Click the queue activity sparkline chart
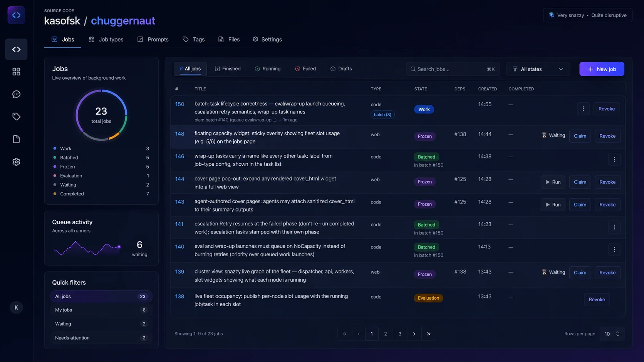Image resolution: width=644 pixels, height=362 pixels. [x=87, y=248]
